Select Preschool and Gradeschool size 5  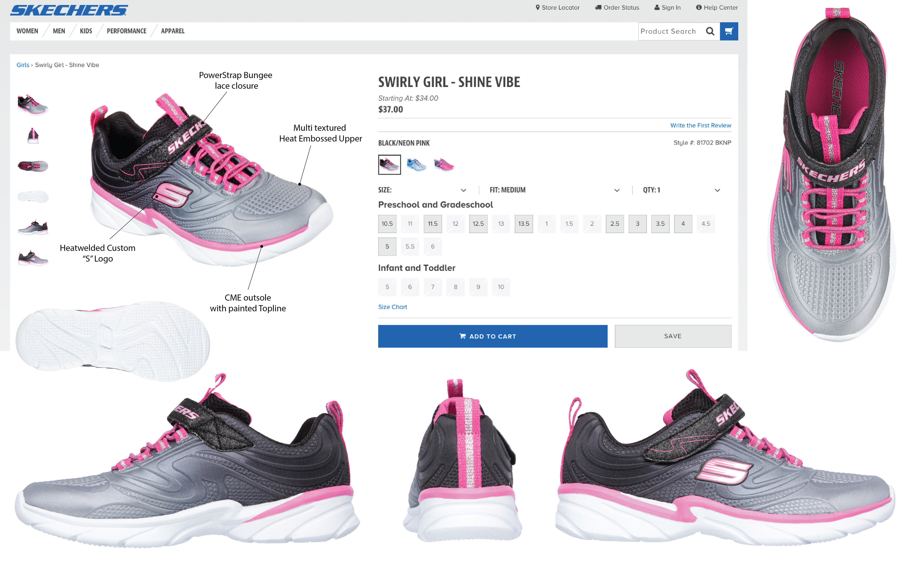[x=387, y=247]
